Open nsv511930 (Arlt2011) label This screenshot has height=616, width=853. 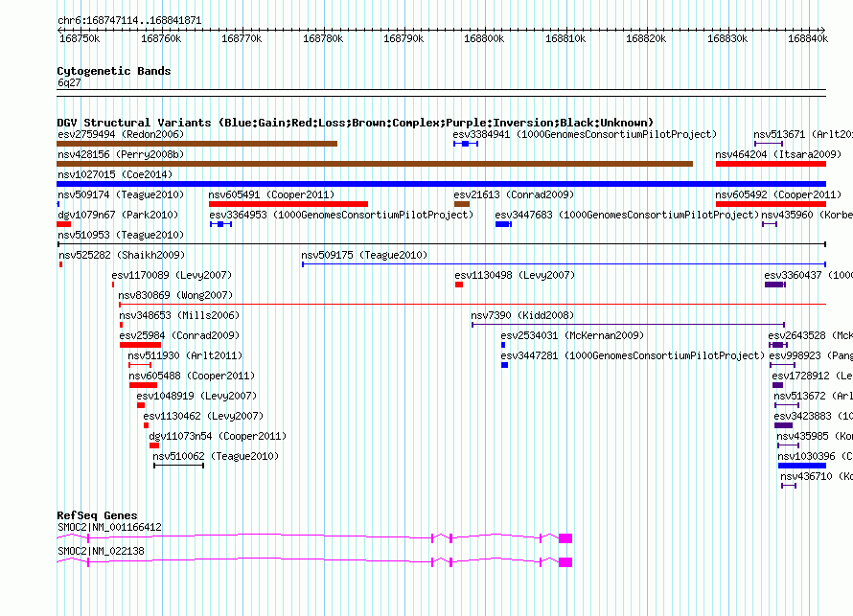(x=186, y=355)
